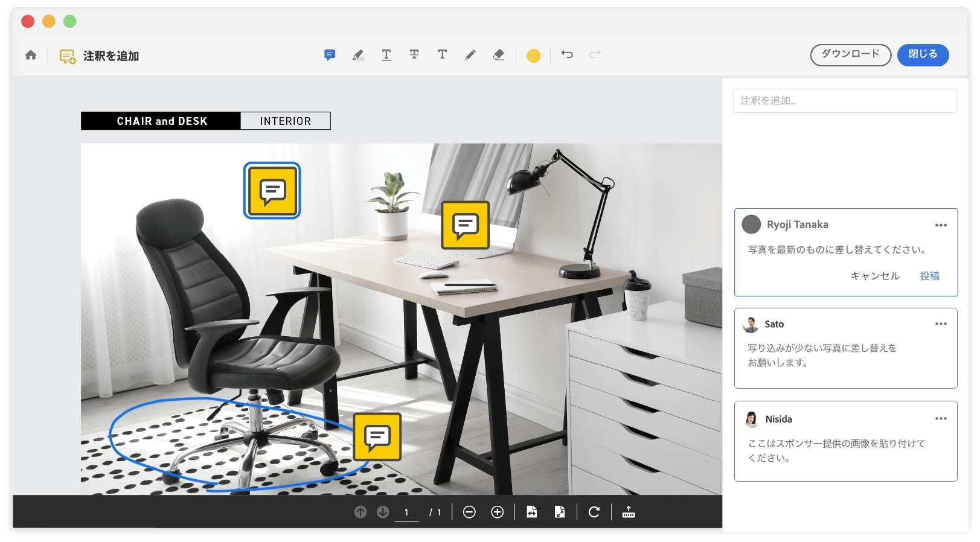The image size is (980, 542).
Task: Click the add-comment icon beside 注釈を追加
Action: (68, 56)
